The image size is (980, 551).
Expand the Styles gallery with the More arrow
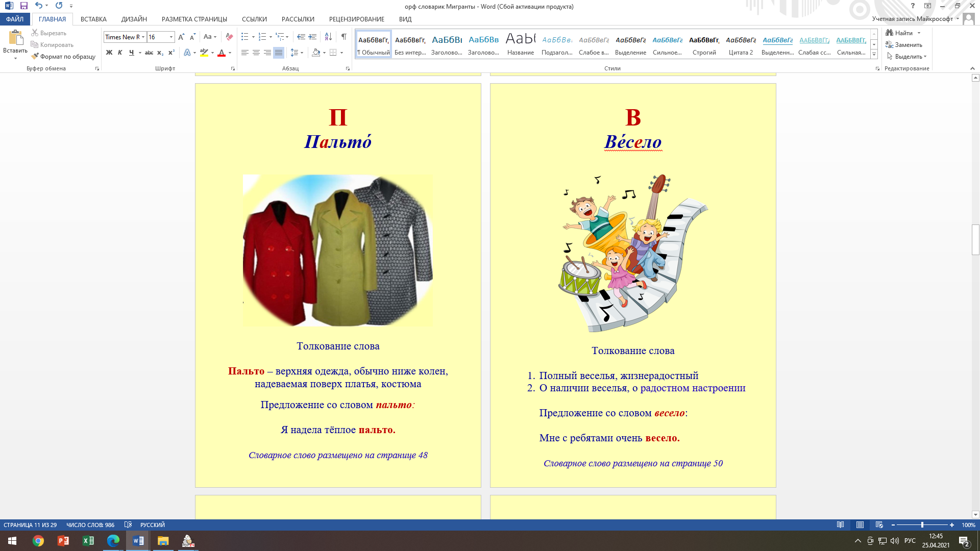tap(874, 55)
